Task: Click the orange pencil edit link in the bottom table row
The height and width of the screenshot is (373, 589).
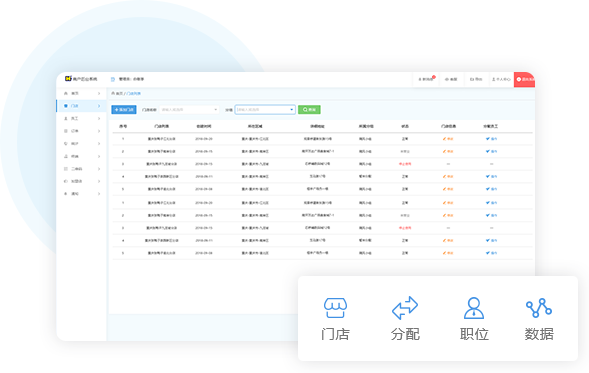Action: point(448,253)
